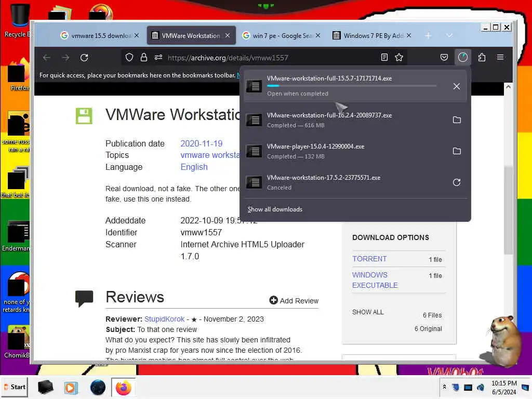The image size is (532, 399).
Task: Click the vmware workstation topic link
Action: pos(210,155)
